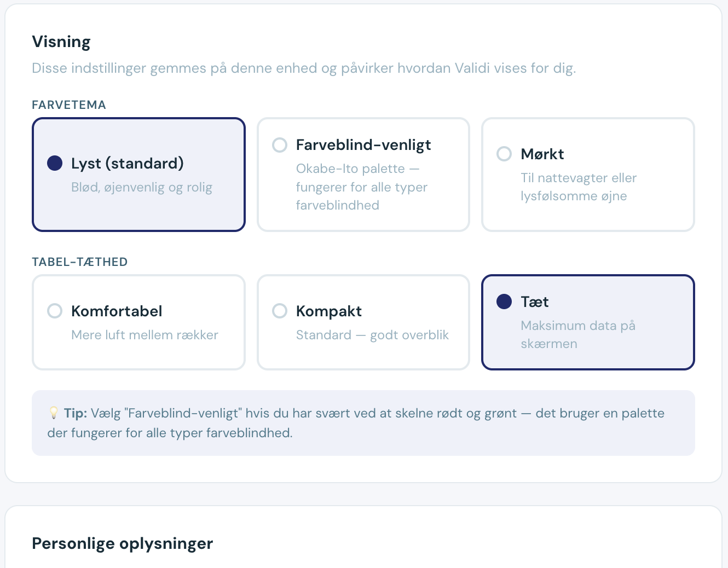Image resolution: width=728 pixels, height=568 pixels.
Task: Select the Farveblind-venligt color theme
Action: coord(363,174)
